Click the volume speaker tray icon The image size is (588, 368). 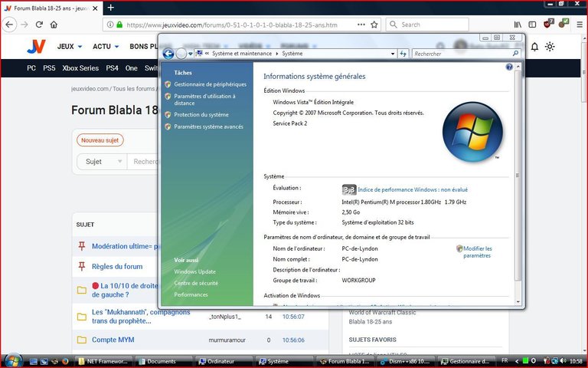pyautogui.click(x=563, y=361)
